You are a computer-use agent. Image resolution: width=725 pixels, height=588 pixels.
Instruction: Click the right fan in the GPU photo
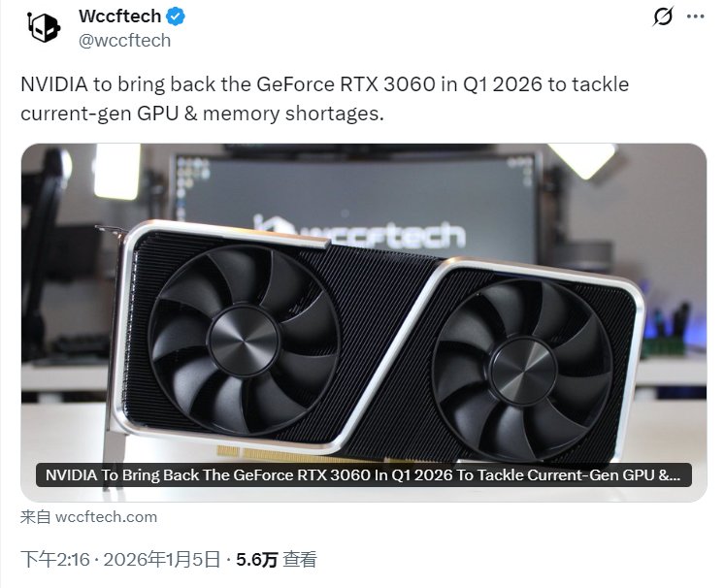point(523,371)
